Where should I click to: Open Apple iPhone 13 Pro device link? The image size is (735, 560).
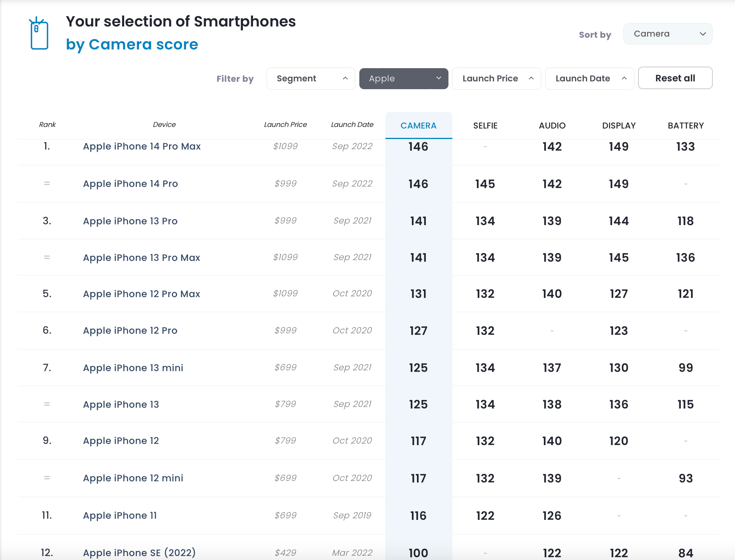coord(130,221)
